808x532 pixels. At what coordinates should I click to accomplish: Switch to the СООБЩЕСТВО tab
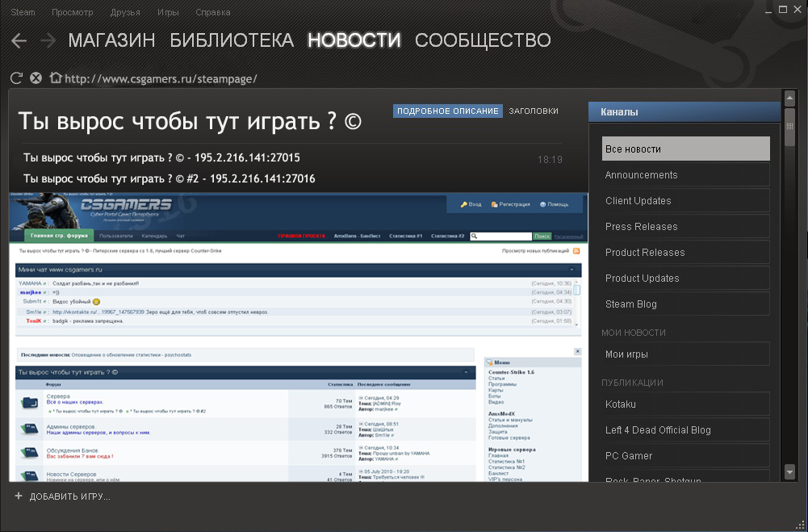pyautogui.click(x=483, y=40)
